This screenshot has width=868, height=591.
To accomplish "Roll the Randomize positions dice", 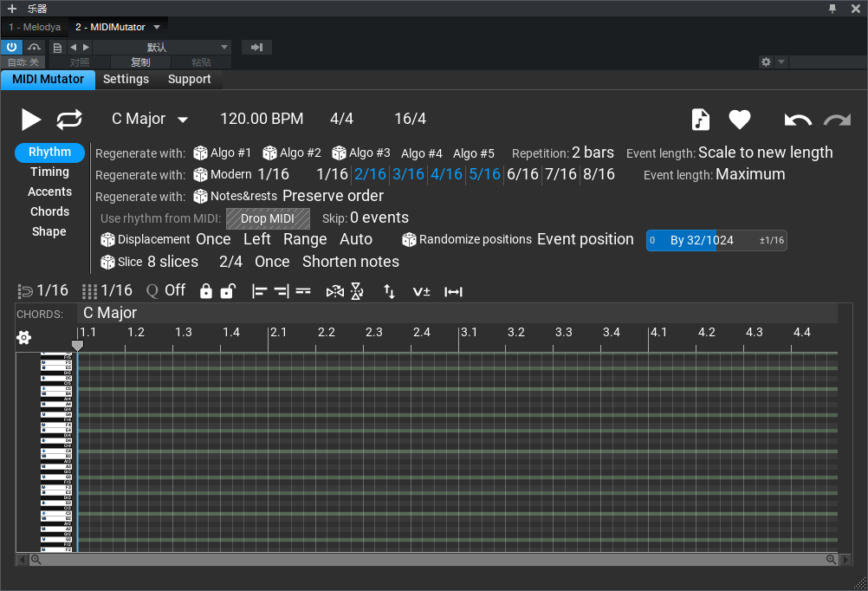I will (x=409, y=240).
